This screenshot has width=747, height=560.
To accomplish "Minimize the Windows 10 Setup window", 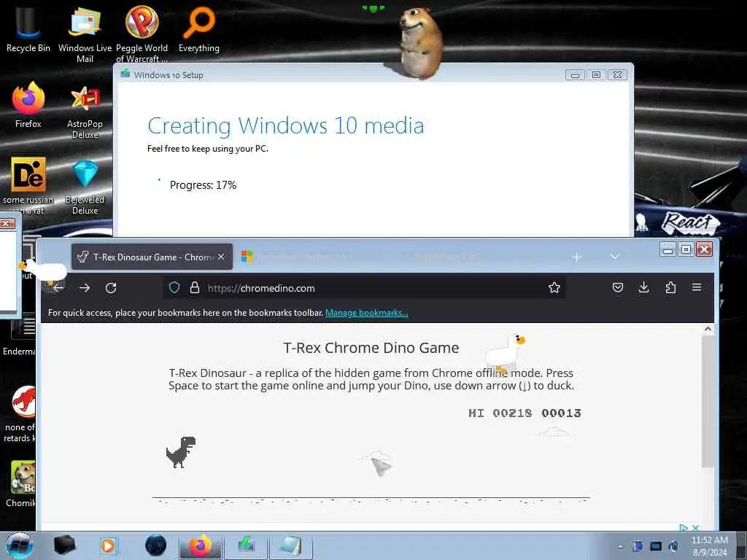I will (x=575, y=75).
